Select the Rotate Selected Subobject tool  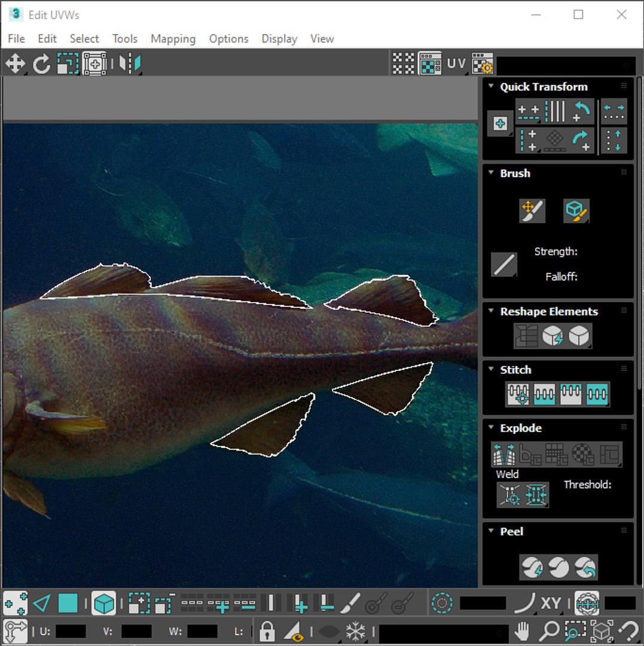41,64
